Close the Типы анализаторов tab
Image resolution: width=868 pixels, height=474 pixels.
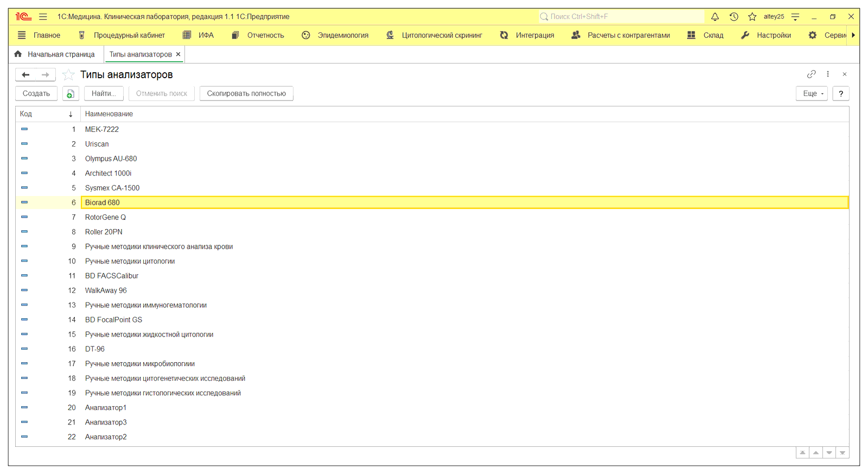pyautogui.click(x=178, y=54)
